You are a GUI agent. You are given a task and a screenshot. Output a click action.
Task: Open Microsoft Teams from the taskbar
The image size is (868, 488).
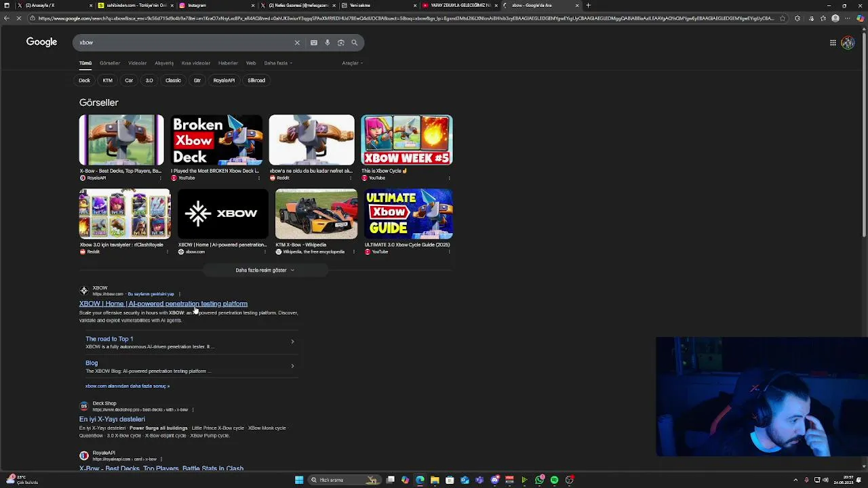click(x=479, y=480)
